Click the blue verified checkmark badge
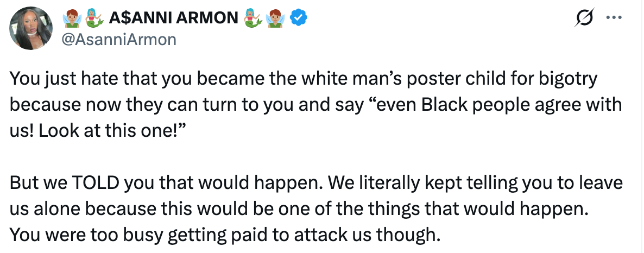644x253 pixels. pos(299,18)
